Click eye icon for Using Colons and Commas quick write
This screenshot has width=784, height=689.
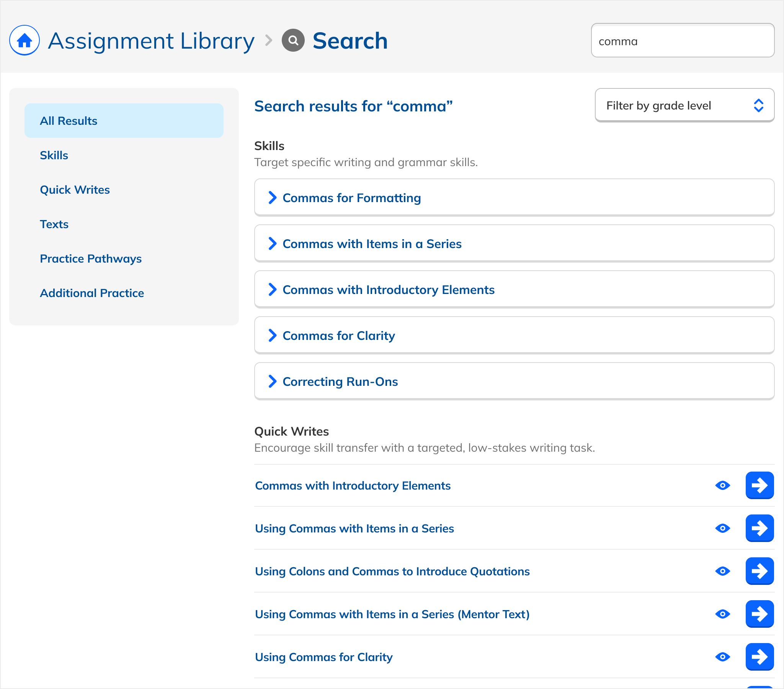(722, 571)
